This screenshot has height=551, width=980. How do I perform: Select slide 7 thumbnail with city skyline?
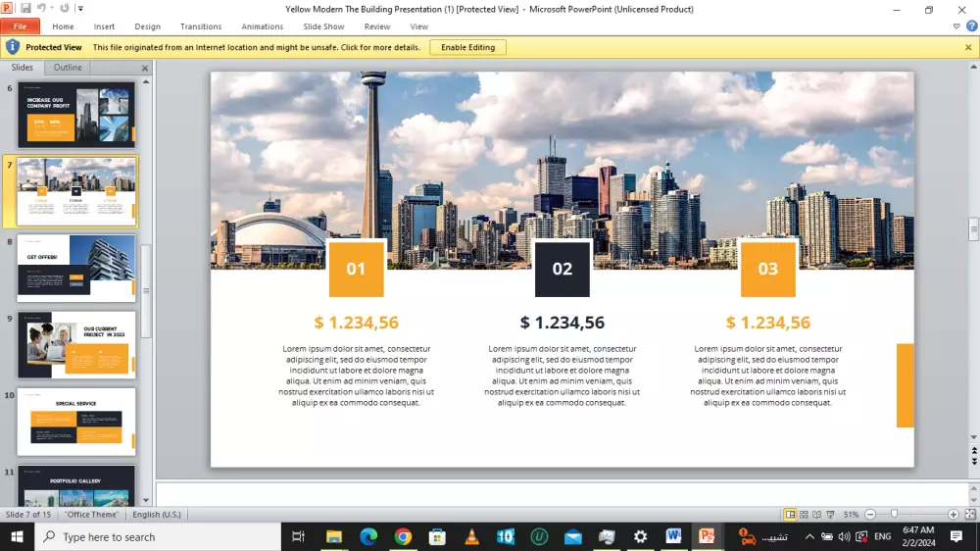pyautogui.click(x=76, y=191)
